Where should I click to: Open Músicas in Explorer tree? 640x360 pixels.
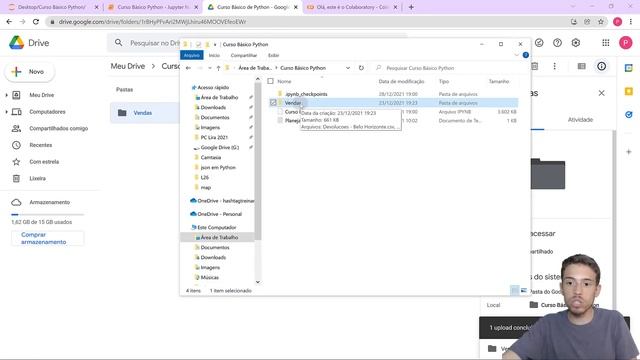click(x=209, y=278)
